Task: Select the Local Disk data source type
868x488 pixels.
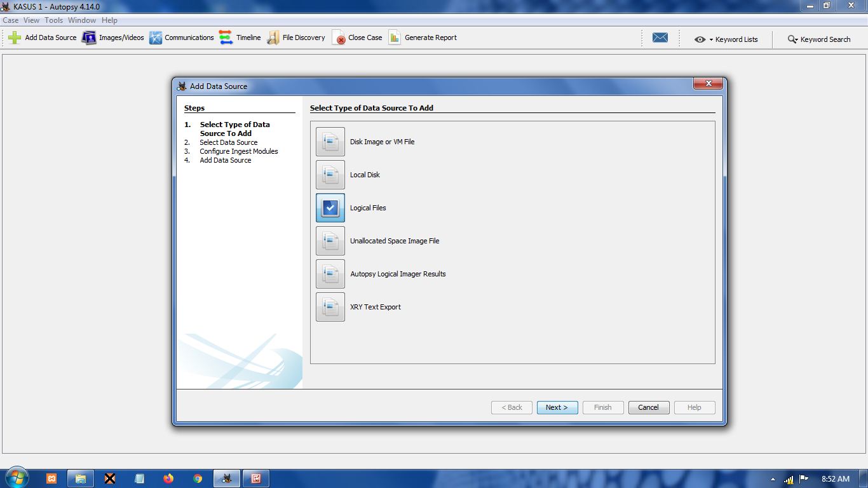Action: pos(330,175)
